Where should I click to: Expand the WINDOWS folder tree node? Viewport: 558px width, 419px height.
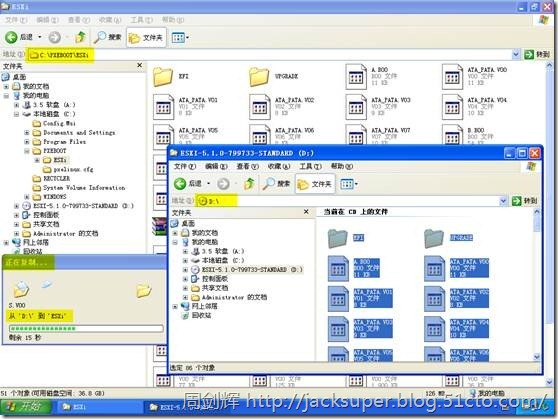point(27,197)
